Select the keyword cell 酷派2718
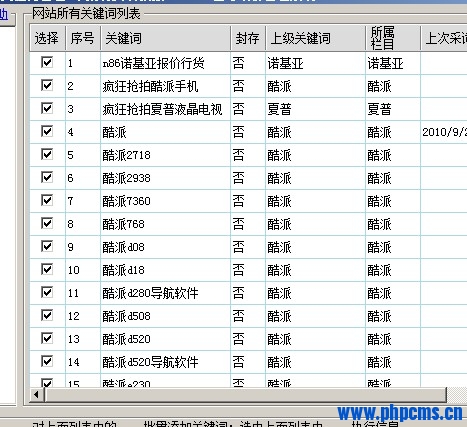The image size is (467, 427). tap(126, 155)
